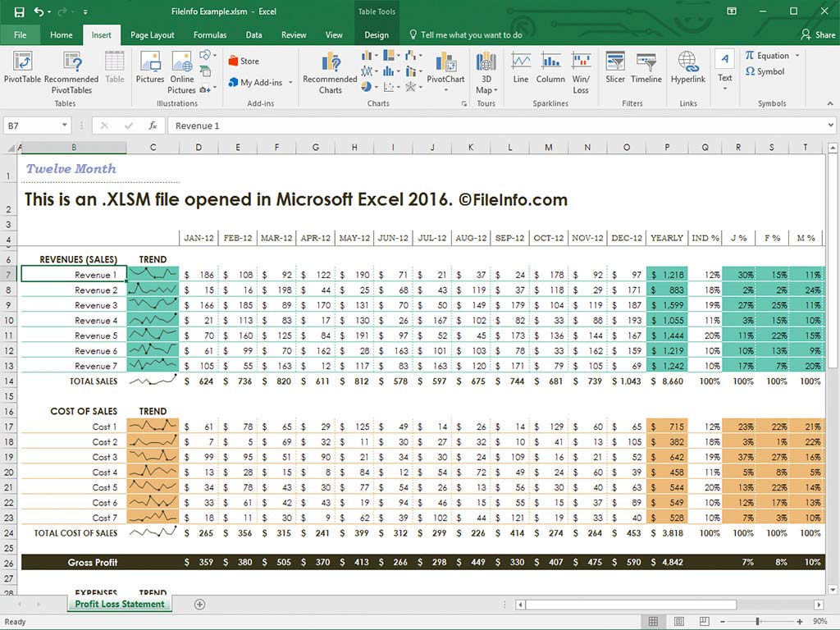This screenshot has height=630, width=840.
Task: Open Ribbon Display Options icon
Action: point(731,11)
